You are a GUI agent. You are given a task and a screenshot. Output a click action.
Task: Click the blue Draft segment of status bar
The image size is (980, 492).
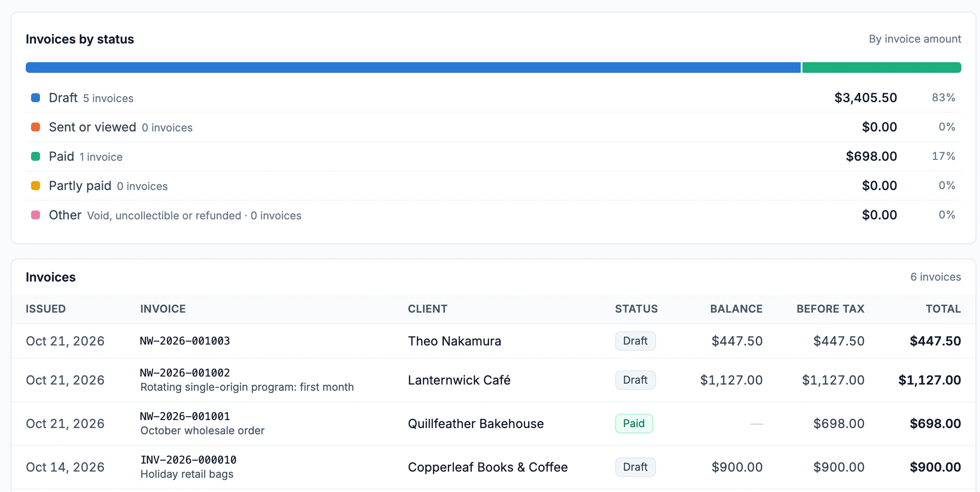413,67
